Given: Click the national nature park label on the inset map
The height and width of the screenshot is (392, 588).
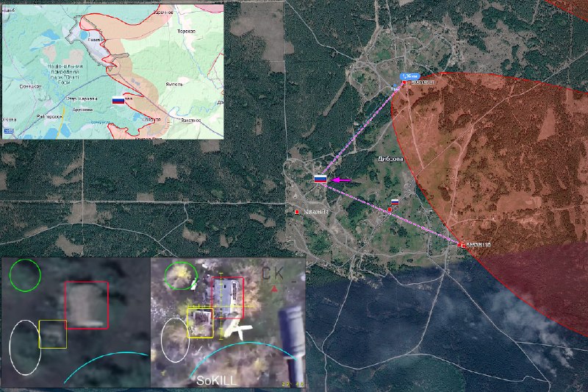Looking at the screenshot, I should click(65, 74).
